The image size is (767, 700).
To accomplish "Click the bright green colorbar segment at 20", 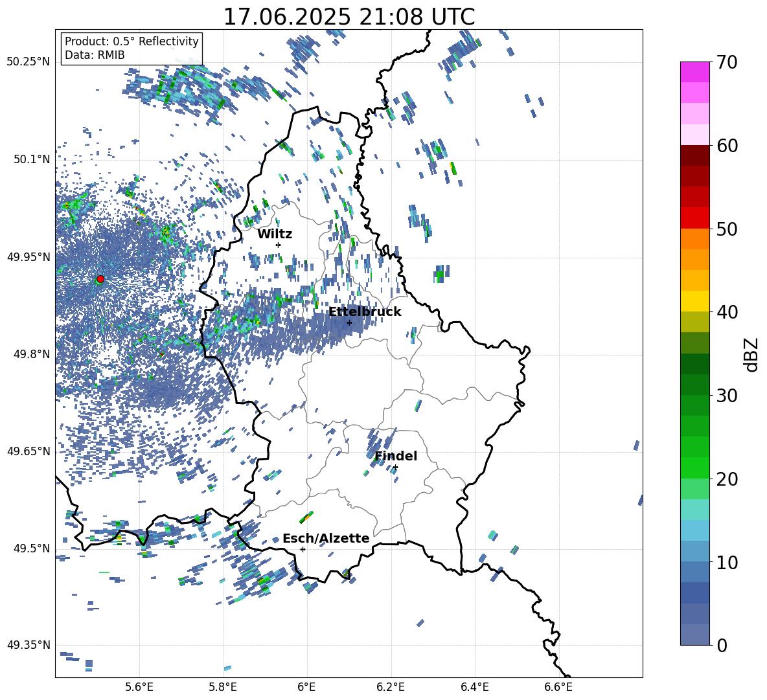I will pyautogui.click(x=694, y=468).
